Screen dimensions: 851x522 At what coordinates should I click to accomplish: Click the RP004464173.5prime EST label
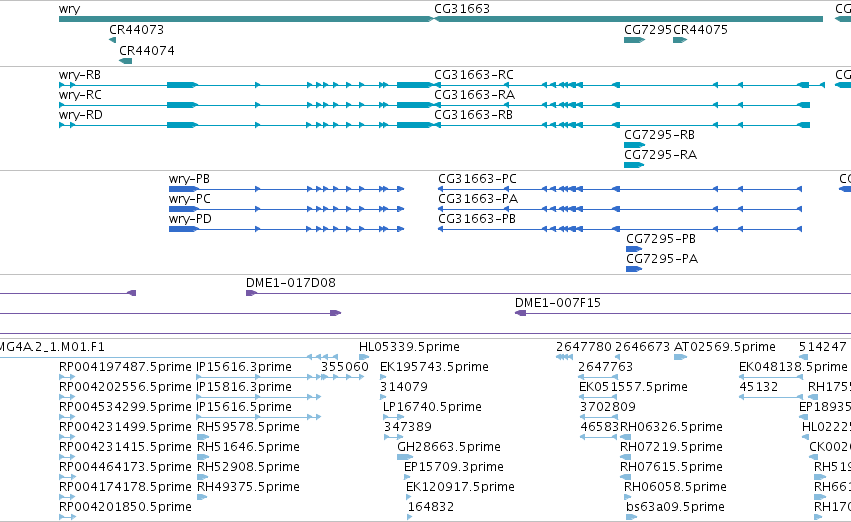pos(125,468)
